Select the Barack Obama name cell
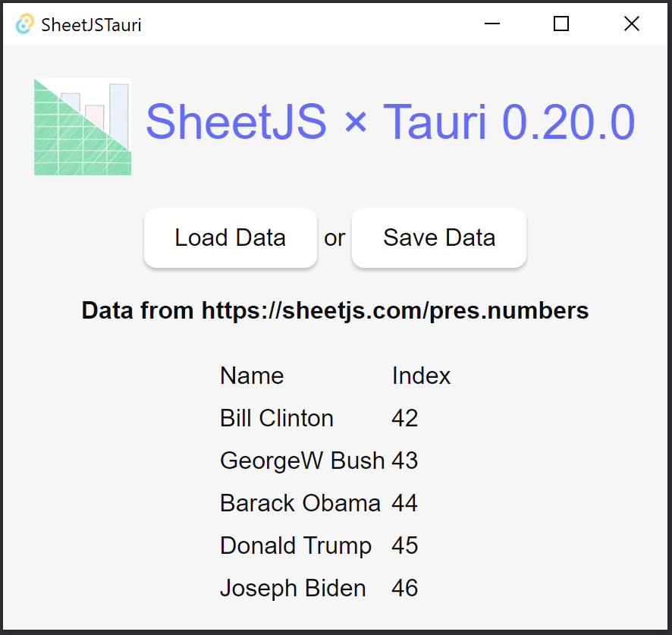 (x=300, y=503)
